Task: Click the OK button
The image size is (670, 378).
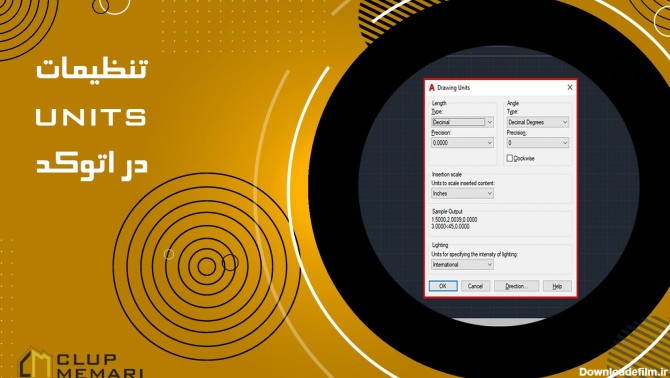Action: (x=443, y=286)
